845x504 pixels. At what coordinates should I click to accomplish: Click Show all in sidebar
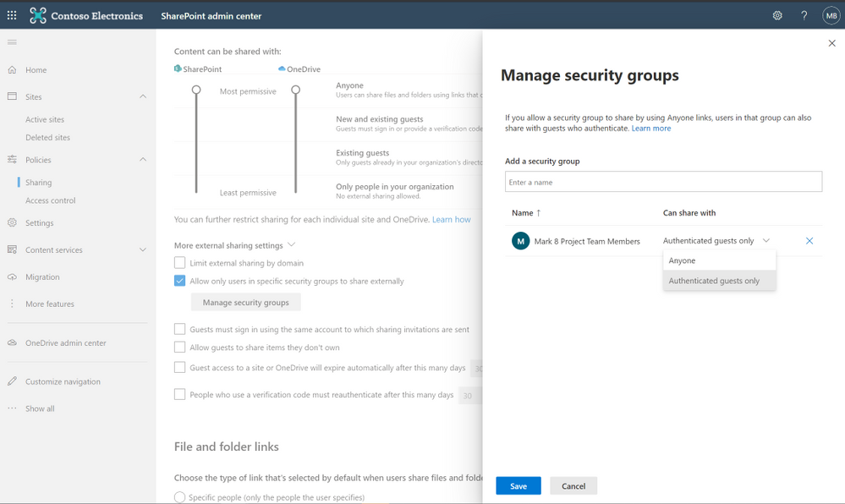pyautogui.click(x=40, y=408)
